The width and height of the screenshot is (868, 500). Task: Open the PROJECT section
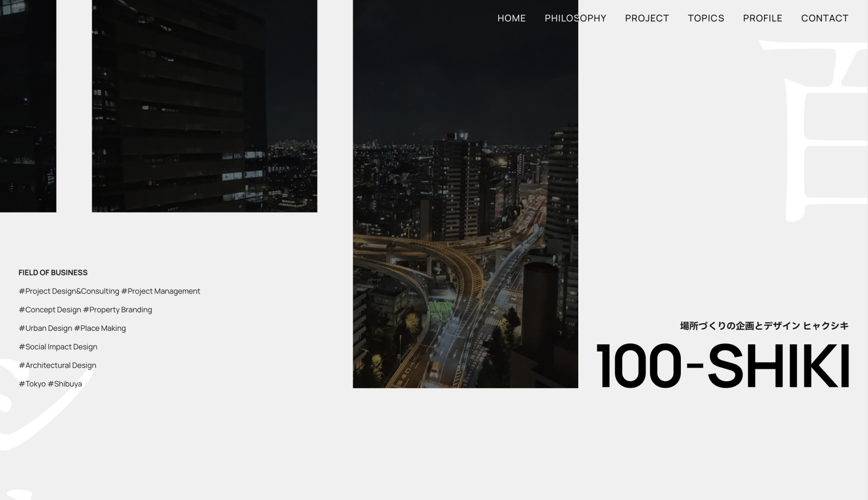click(x=647, y=18)
